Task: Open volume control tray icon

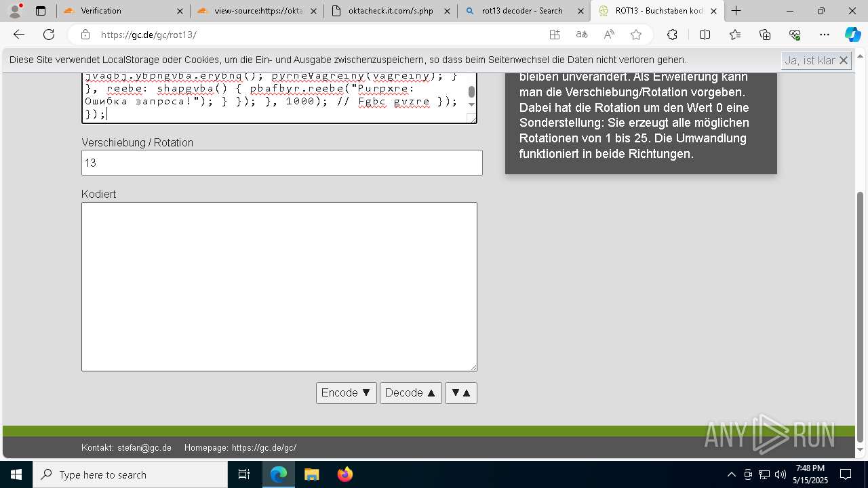Action: tap(780, 474)
